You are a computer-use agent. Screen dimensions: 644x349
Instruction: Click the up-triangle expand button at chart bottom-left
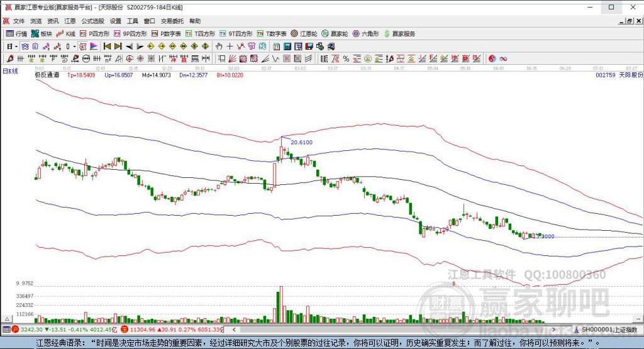click(x=6, y=319)
